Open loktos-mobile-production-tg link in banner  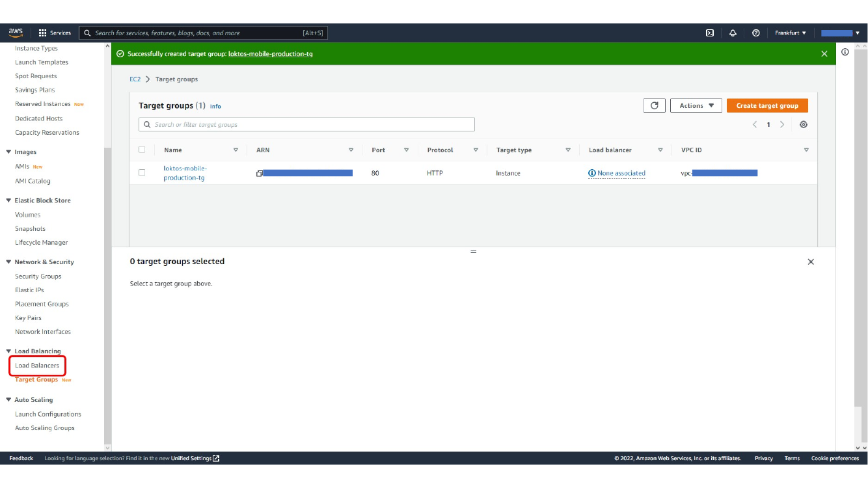271,54
